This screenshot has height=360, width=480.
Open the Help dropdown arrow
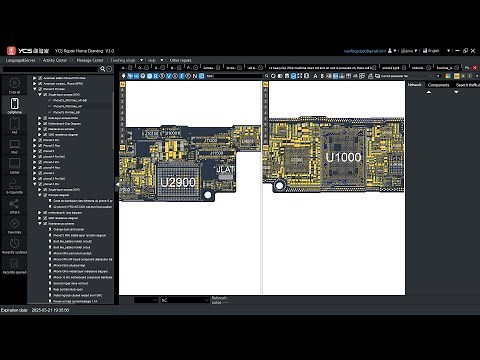[162, 60]
